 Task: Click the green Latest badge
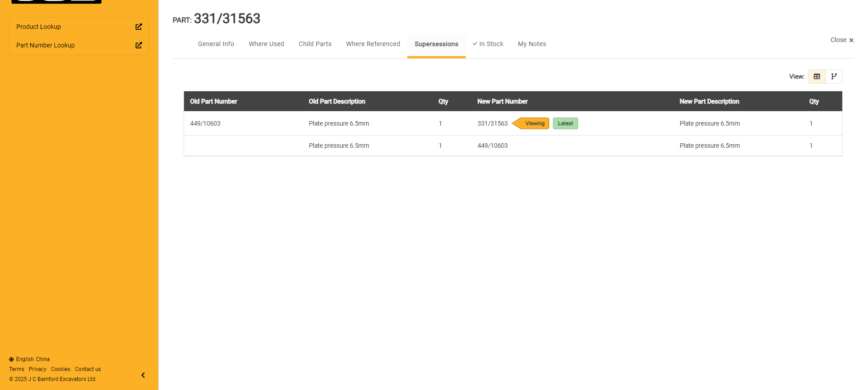[565, 123]
